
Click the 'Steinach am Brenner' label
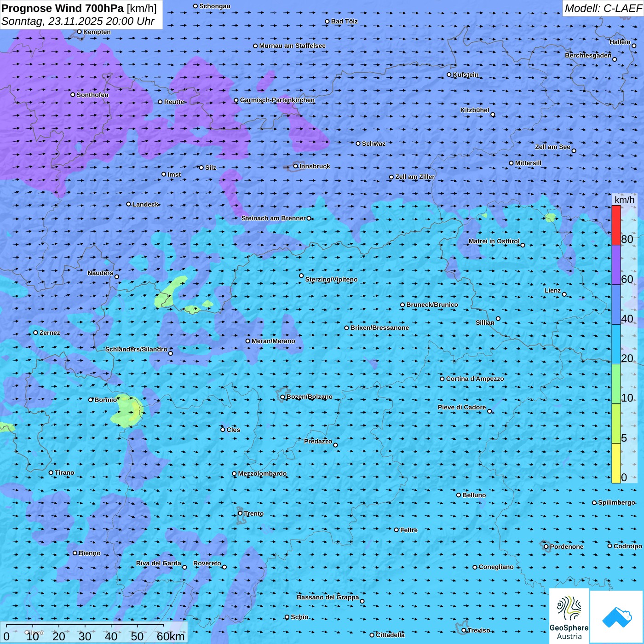click(274, 218)
